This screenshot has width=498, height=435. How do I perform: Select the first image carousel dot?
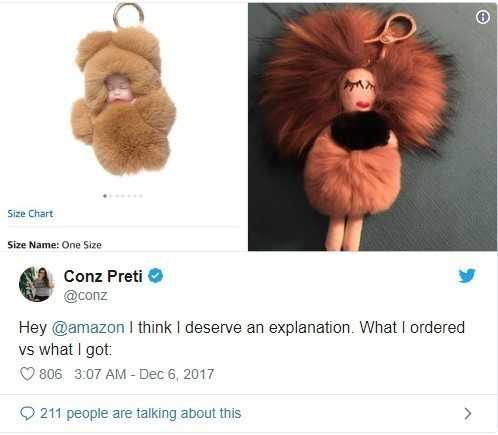[x=105, y=196]
